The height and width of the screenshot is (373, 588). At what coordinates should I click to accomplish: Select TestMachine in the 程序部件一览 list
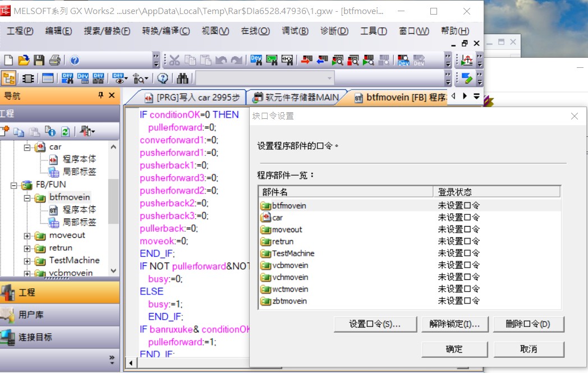293,254
